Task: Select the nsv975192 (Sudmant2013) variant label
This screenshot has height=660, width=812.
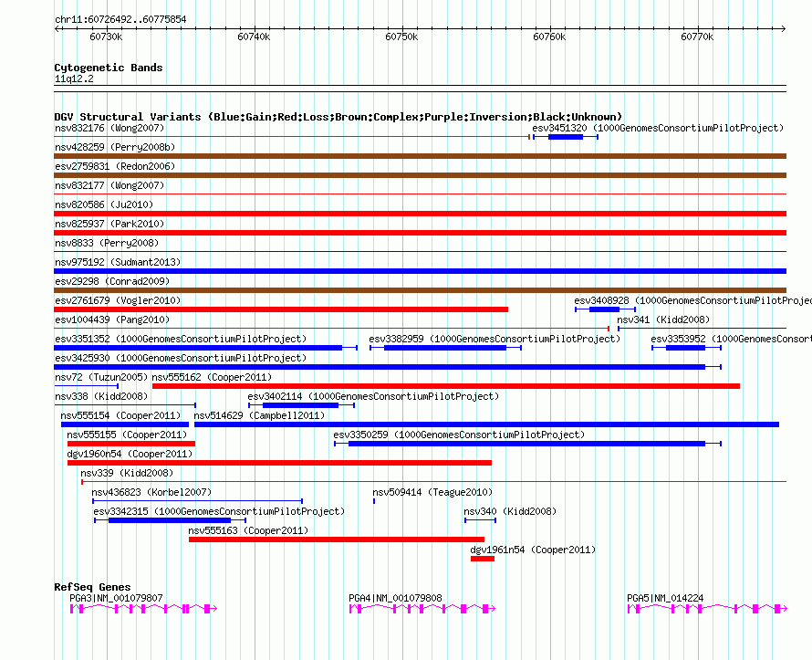Action: [x=118, y=262]
